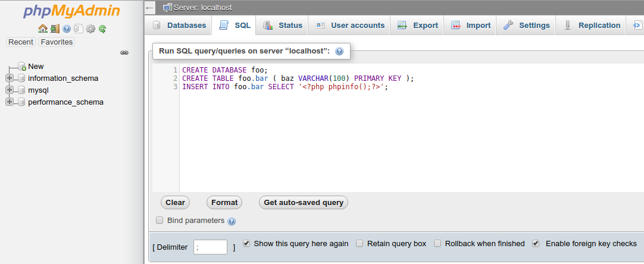Click the Home house icon in sidebar
The image size is (644, 264).
click(x=43, y=29)
